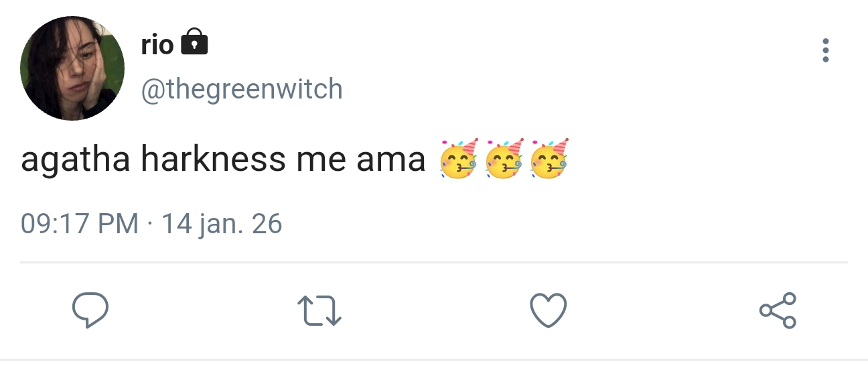Open rio's profile picture
This screenshot has width=868, height=372.
pos(72,68)
